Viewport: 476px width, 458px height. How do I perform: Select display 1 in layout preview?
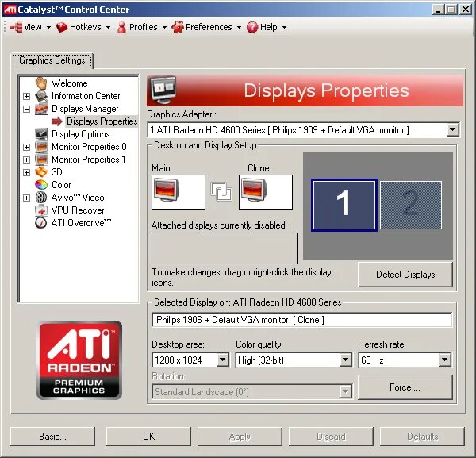(x=344, y=205)
